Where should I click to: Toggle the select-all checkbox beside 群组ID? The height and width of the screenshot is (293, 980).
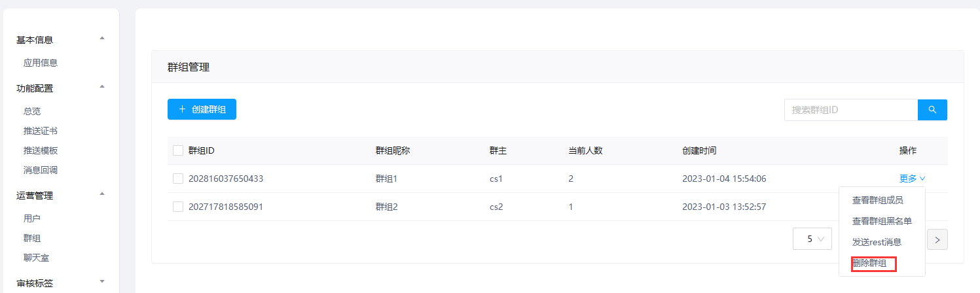click(178, 150)
